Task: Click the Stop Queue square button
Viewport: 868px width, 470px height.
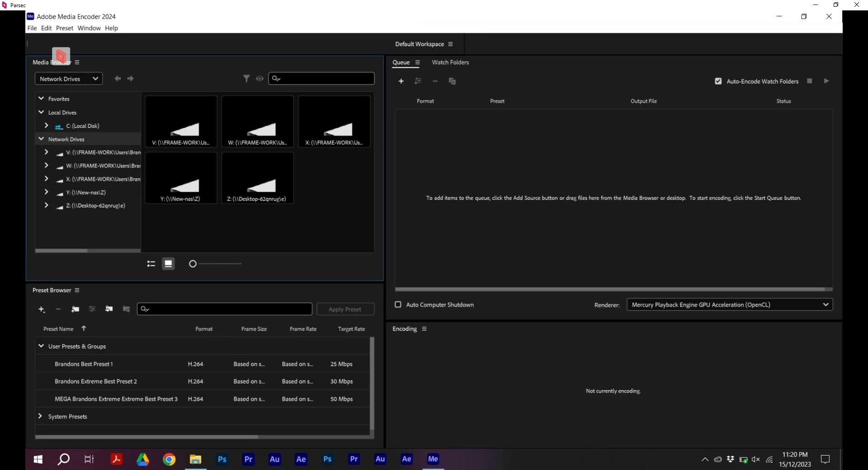Action: click(810, 81)
